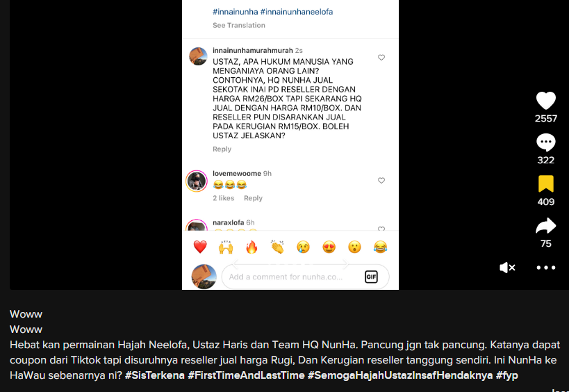The width and height of the screenshot is (569, 392).
Task: Share the video using arrow icon
Action: pos(546,226)
